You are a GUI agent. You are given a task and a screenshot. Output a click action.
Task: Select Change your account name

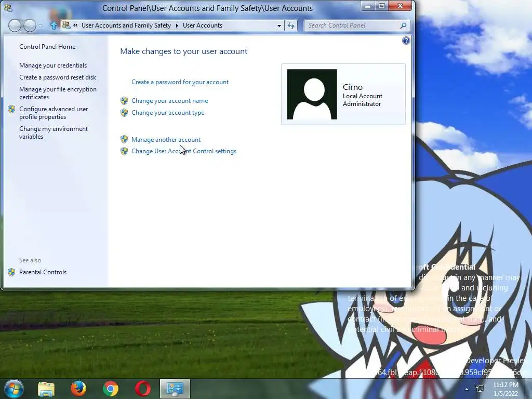pyautogui.click(x=170, y=101)
